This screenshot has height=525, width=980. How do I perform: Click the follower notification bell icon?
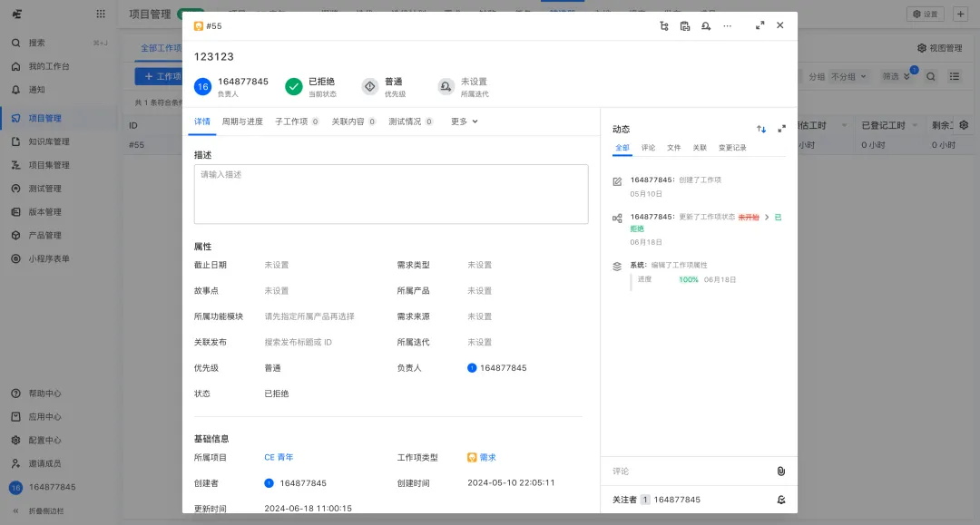tap(780, 500)
